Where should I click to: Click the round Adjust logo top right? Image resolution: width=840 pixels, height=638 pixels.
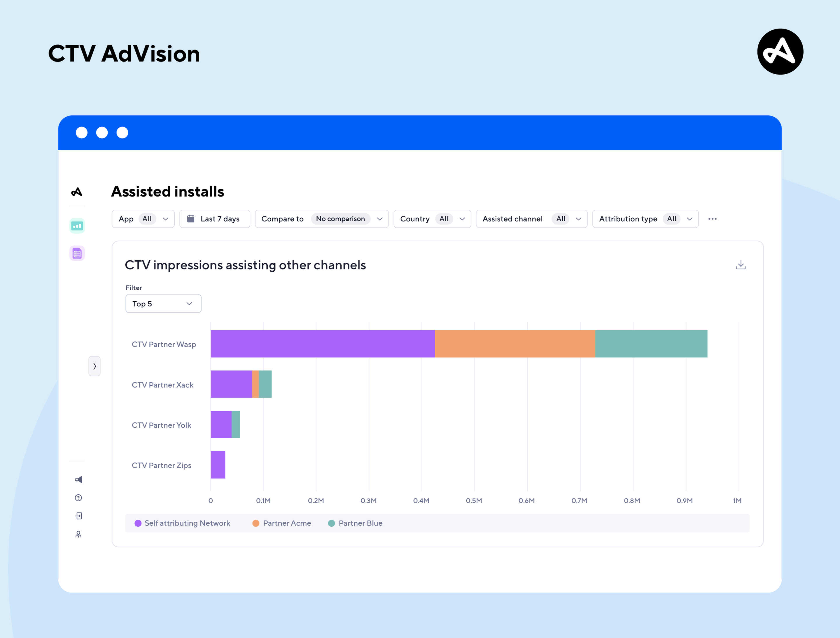point(780,52)
